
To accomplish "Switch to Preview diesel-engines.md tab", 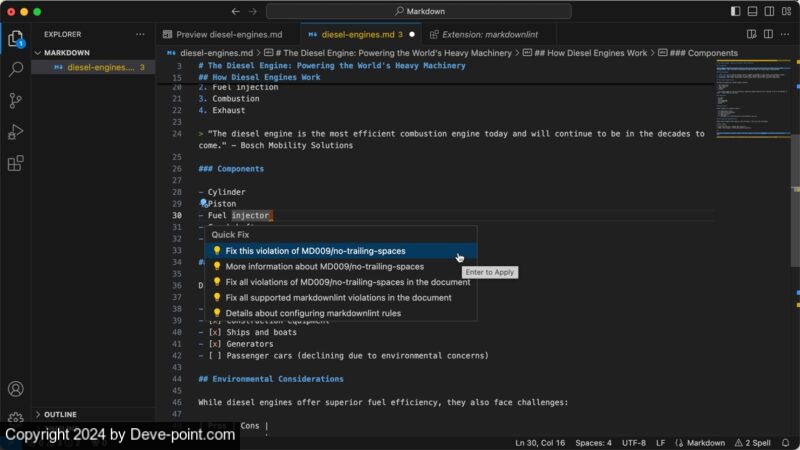I will coord(228,34).
